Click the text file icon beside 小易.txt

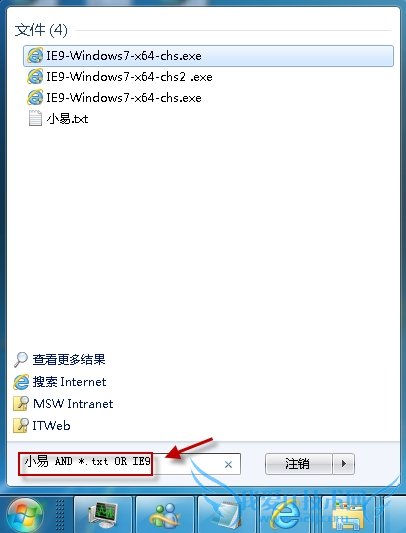click(x=35, y=119)
